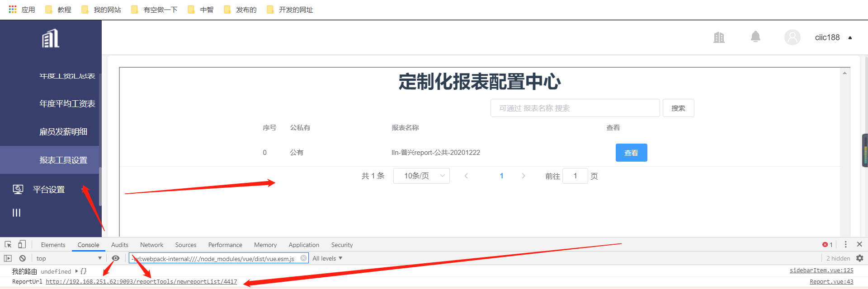The image size is (868, 289).
Task: Toggle the console sidebar panel icon
Action: point(8,258)
